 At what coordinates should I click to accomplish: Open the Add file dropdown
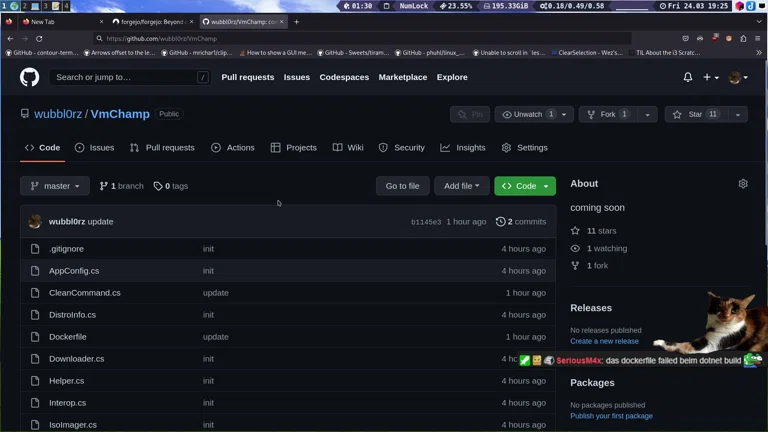[x=461, y=186]
